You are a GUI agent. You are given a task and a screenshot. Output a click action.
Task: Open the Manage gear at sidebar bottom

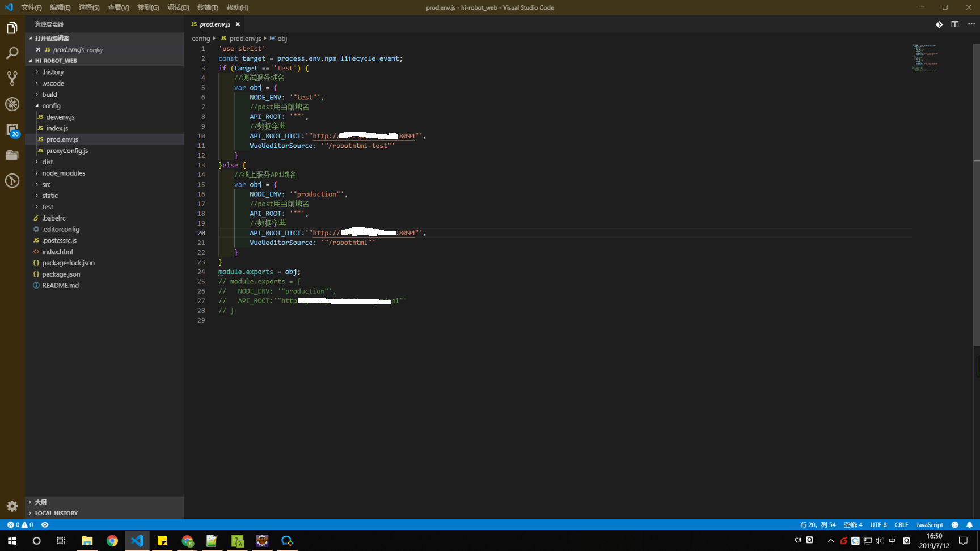(x=12, y=506)
